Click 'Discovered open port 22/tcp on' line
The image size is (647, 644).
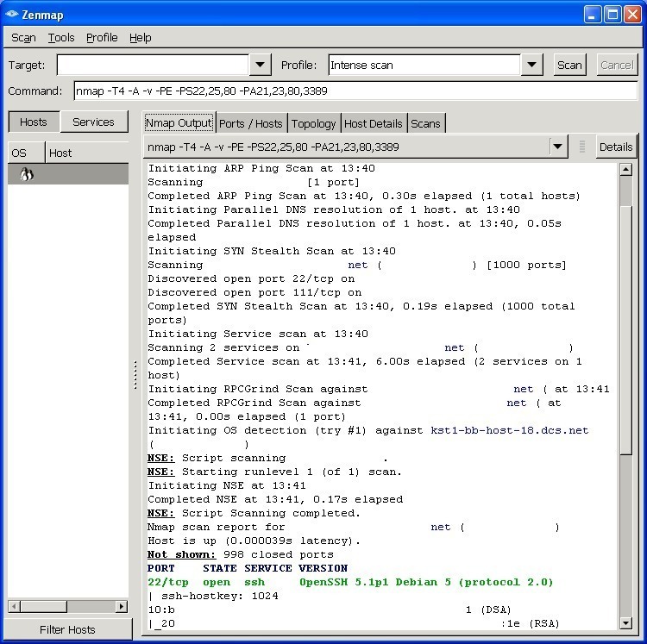coord(251,278)
